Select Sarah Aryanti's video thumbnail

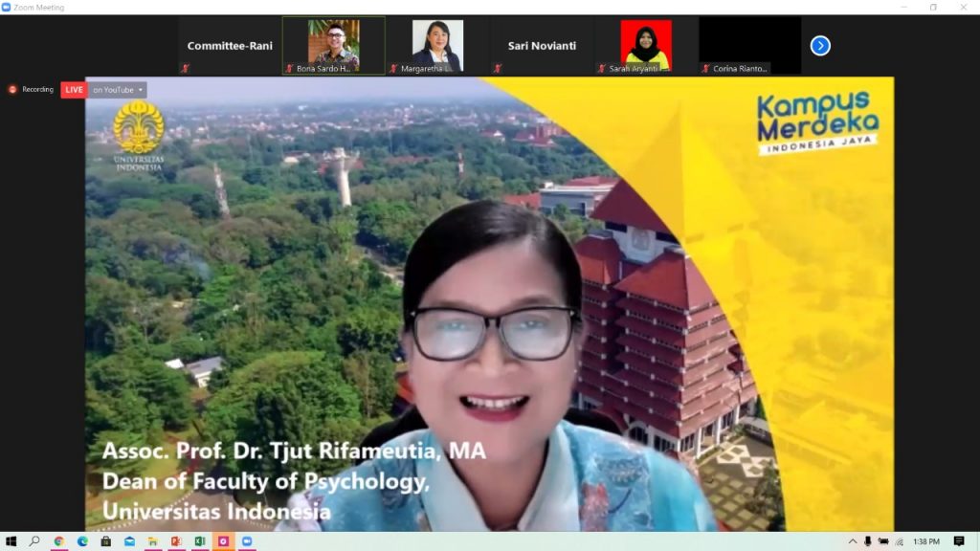click(646, 46)
